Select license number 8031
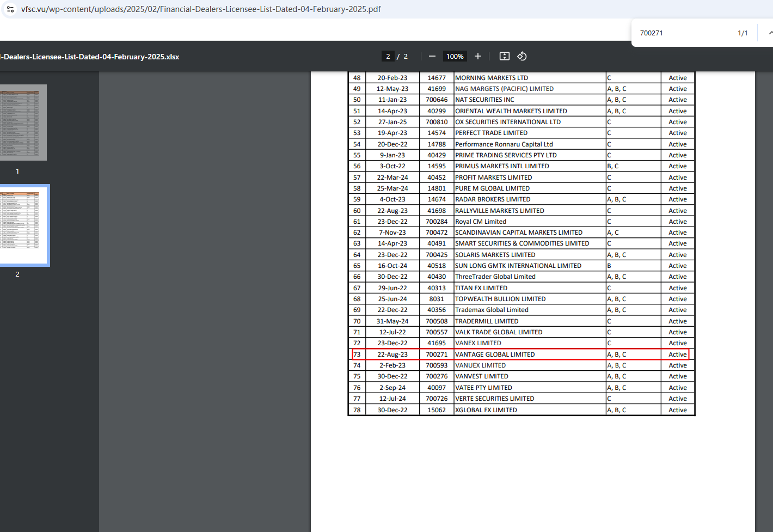This screenshot has height=532, width=773. (437, 299)
